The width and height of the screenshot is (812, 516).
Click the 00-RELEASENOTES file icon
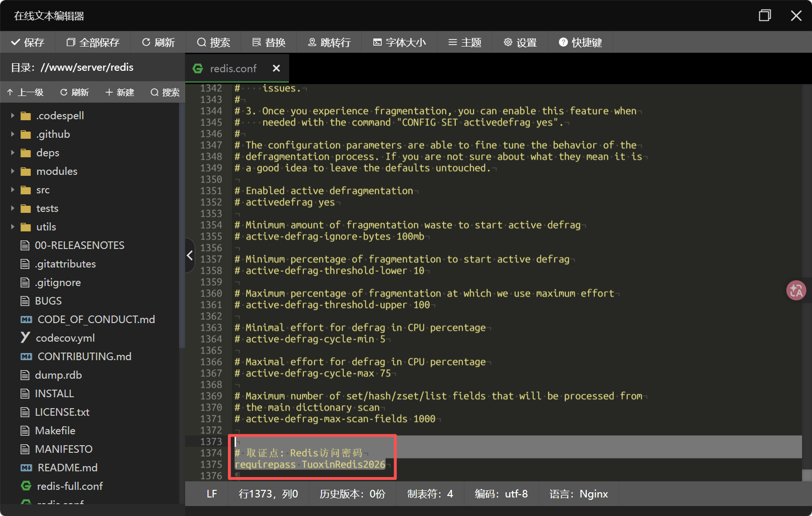(25, 245)
